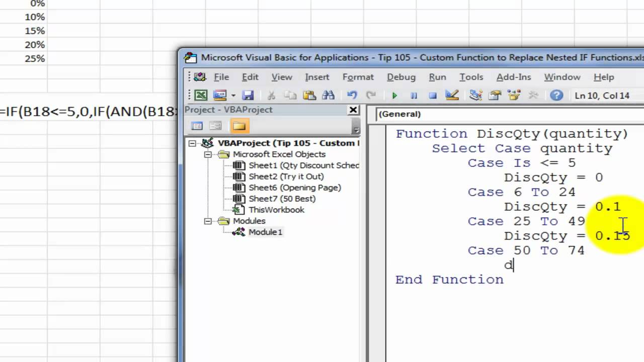This screenshot has width=644, height=362.
Task: Click the Case Is <= 5 line
Action: pos(522,163)
